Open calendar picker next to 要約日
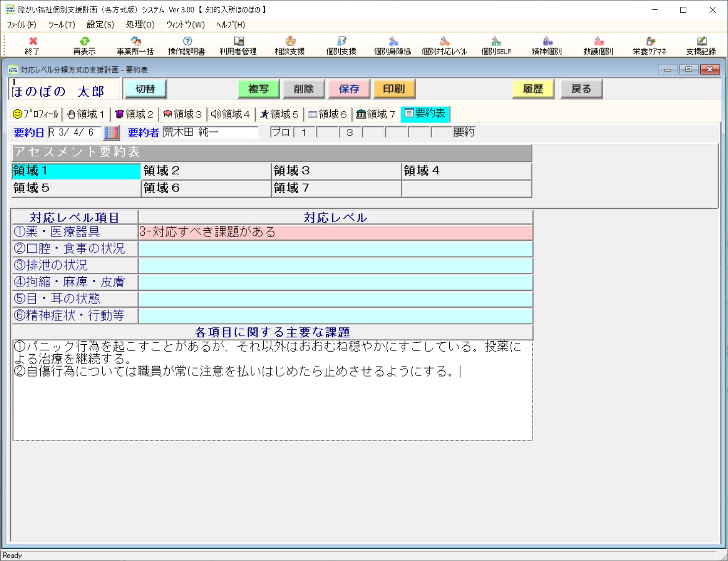This screenshot has width=728, height=561. tap(112, 132)
